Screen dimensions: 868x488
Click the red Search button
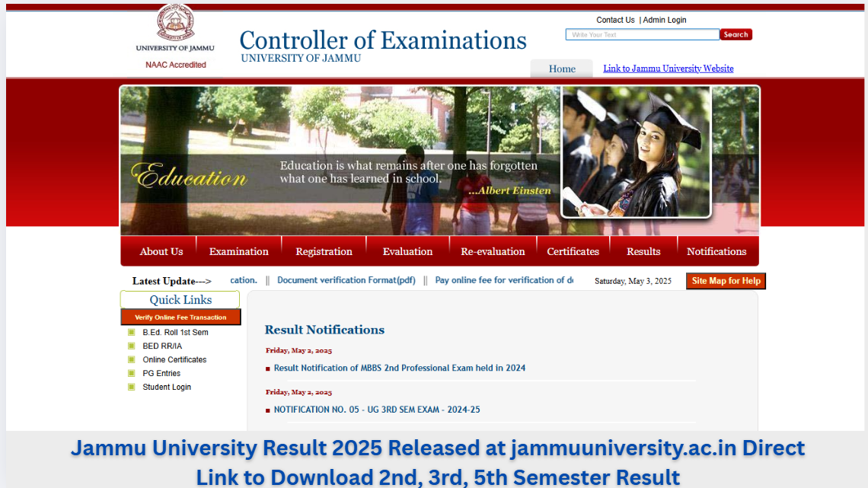click(736, 34)
